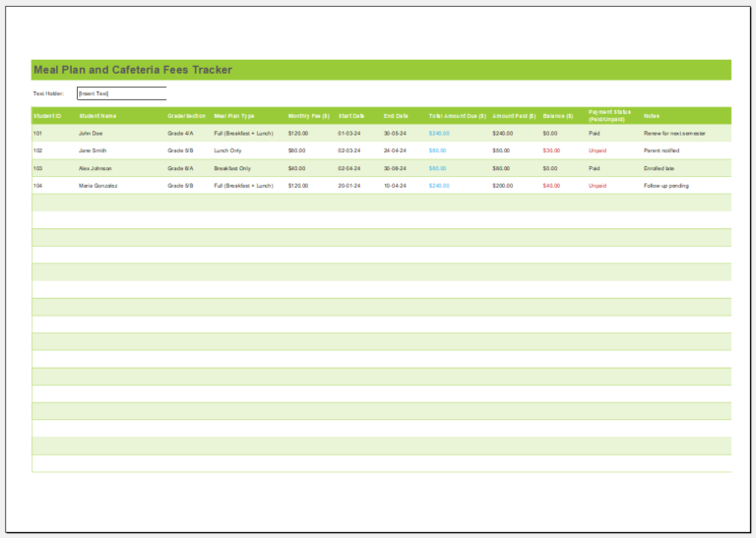Select Maria Gonzalez's 'Grade 5/B' cell

[x=180, y=186]
